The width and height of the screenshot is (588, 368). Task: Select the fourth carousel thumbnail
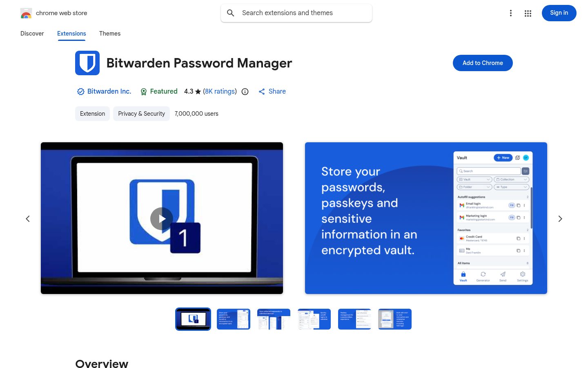click(x=314, y=319)
